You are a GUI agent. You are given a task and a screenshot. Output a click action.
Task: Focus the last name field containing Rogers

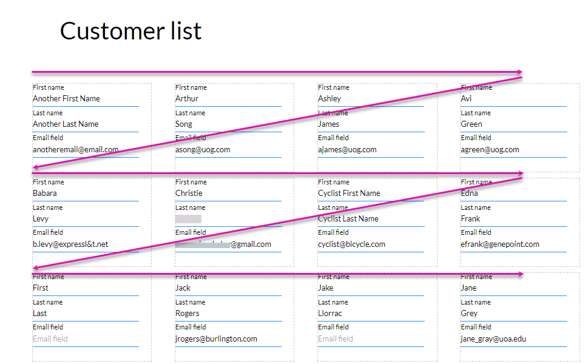(228, 314)
